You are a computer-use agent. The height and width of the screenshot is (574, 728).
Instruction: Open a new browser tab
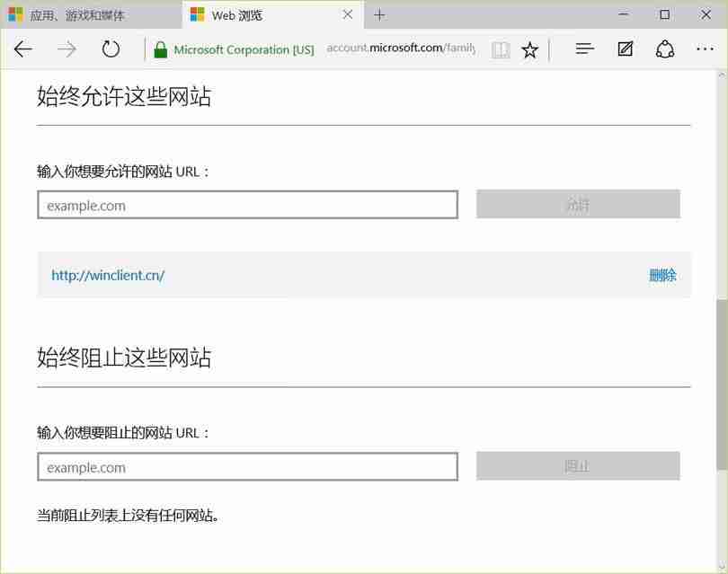point(379,15)
